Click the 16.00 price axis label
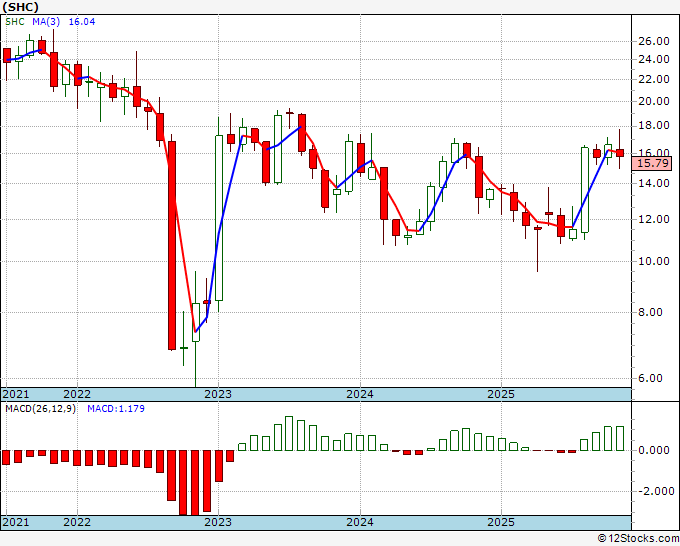This screenshot has height=546, width=680. (x=654, y=153)
